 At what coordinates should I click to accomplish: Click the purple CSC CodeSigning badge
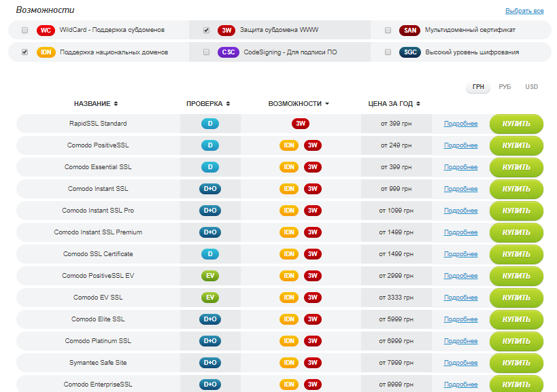[228, 52]
